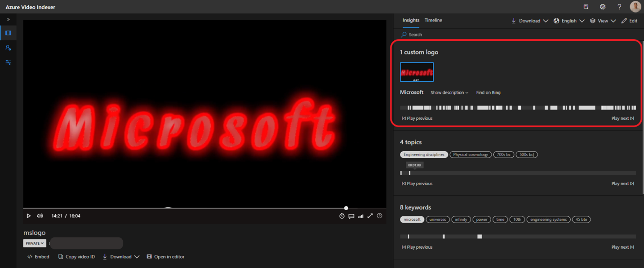Toggle closed captions in player
The width and height of the screenshot is (644, 268).
351,216
